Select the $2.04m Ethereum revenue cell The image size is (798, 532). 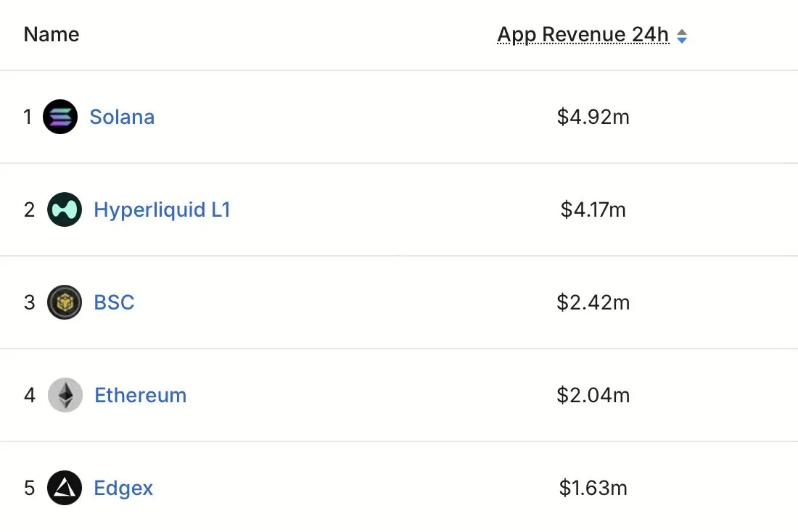pos(593,395)
